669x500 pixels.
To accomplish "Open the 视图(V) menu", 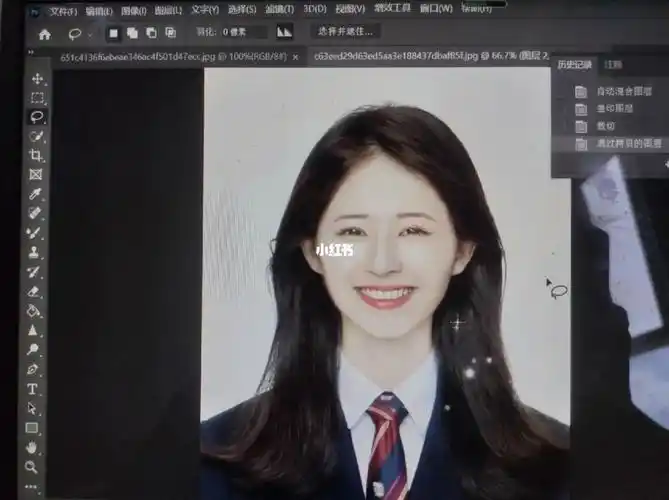I will click(350, 9).
